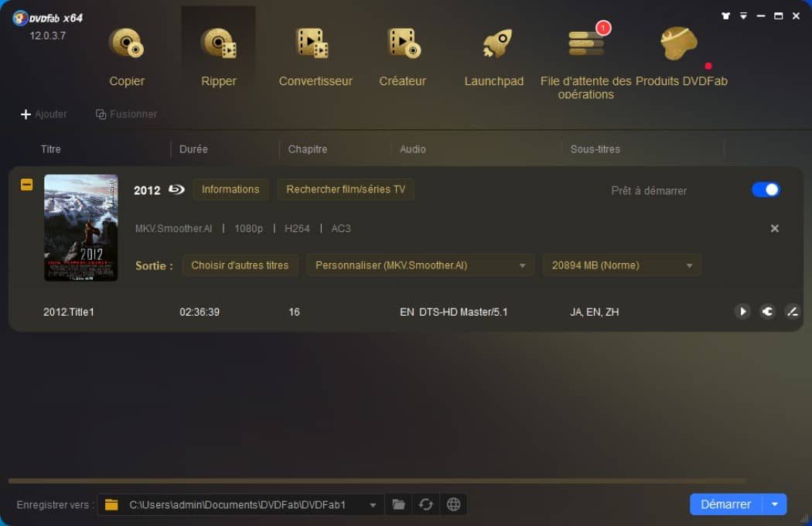This screenshot has height=526, width=812.
Task: Open the Launchpad tab
Action: click(x=493, y=56)
